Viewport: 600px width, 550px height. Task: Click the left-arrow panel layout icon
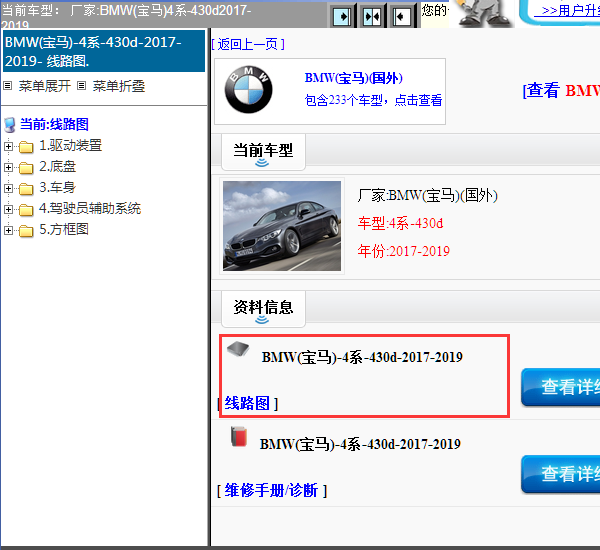click(x=401, y=16)
